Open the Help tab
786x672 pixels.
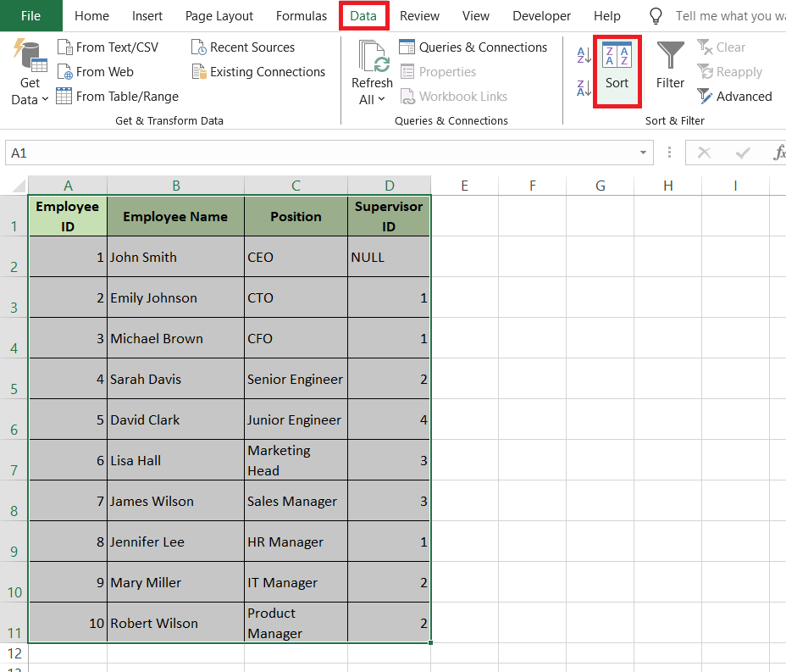(x=607, y=16)
